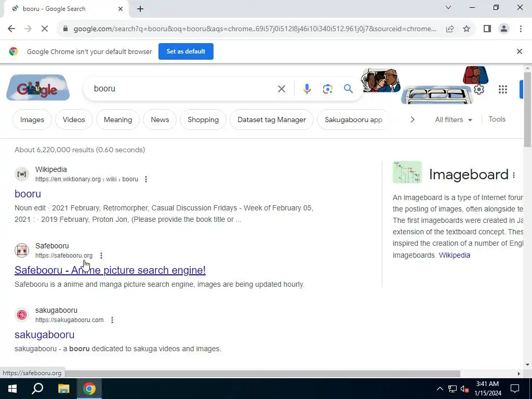Show more filter chips arrow

(412, 119)
